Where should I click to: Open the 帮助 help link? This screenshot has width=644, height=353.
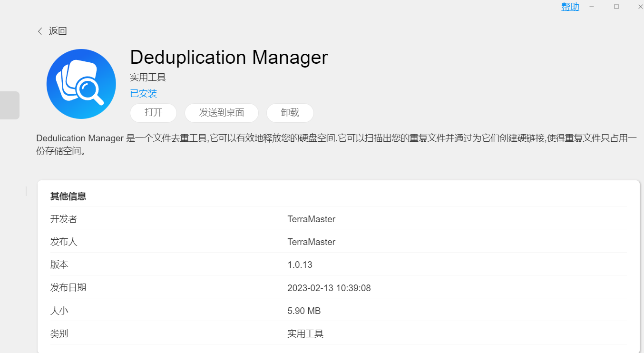pos(570,7)
